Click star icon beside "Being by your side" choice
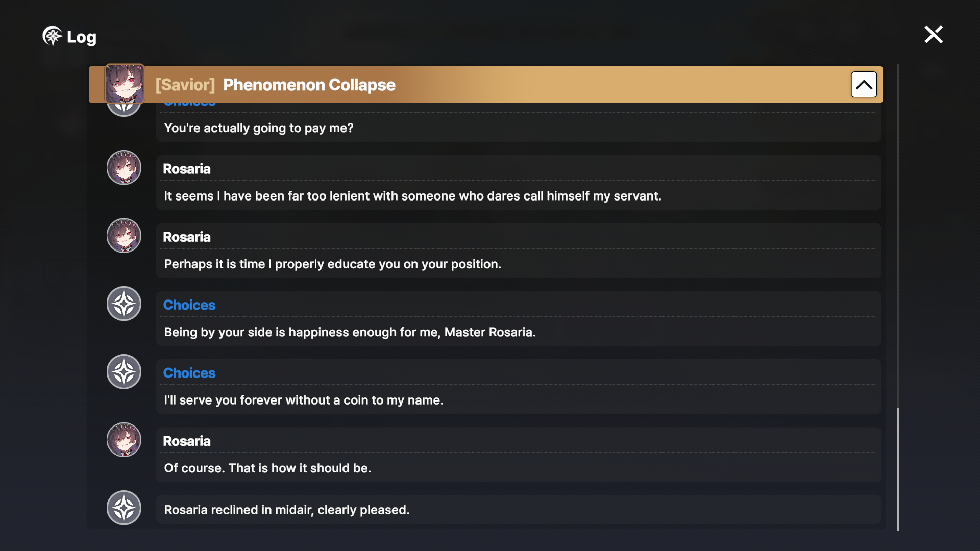The width and height of the screenshot is (980, 551). (124, 304)
